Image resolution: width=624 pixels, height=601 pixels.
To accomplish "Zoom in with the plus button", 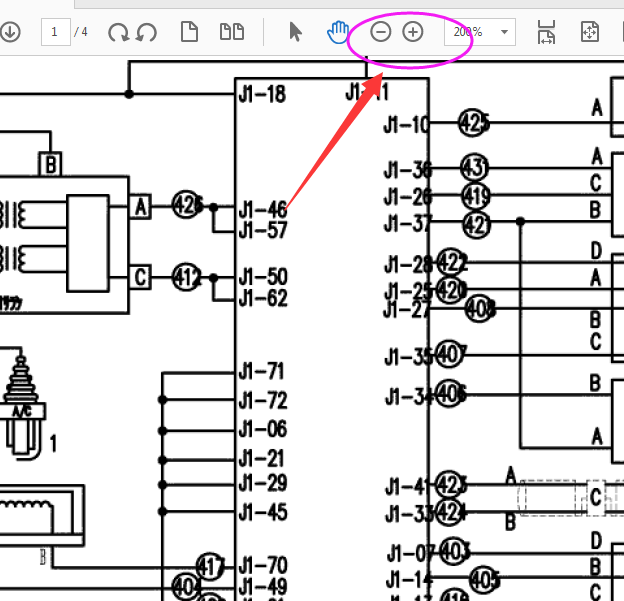I will click(x=413, y=32).
